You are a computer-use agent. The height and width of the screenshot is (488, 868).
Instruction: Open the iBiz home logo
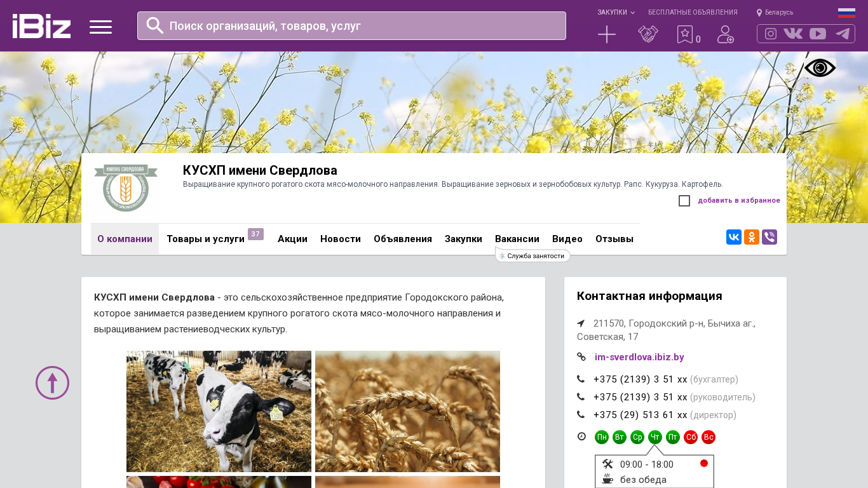pyautogui.click(x=41, y=26)
